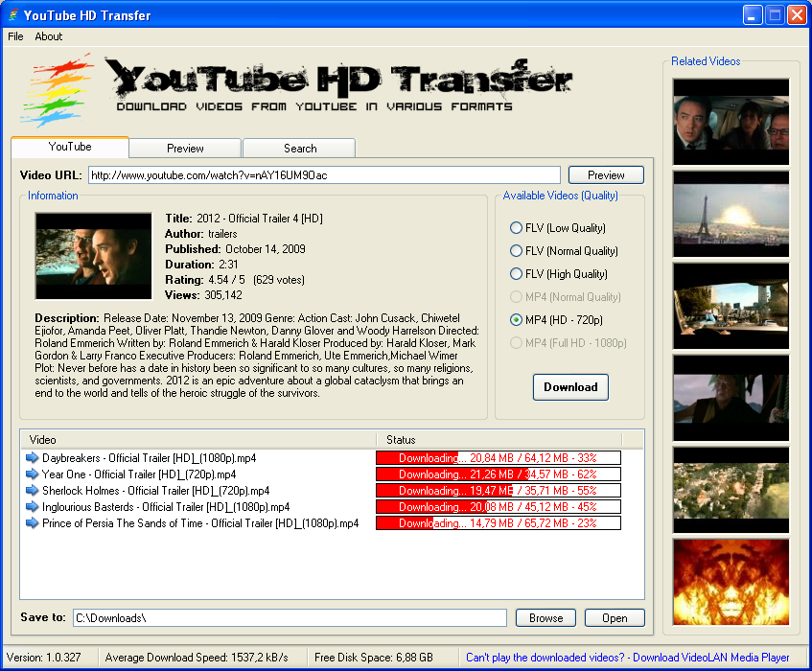Click the arrow icon beside Sherlock Holmes trailer
Viewport: 812px width, 671px height.
click(32, 490)
